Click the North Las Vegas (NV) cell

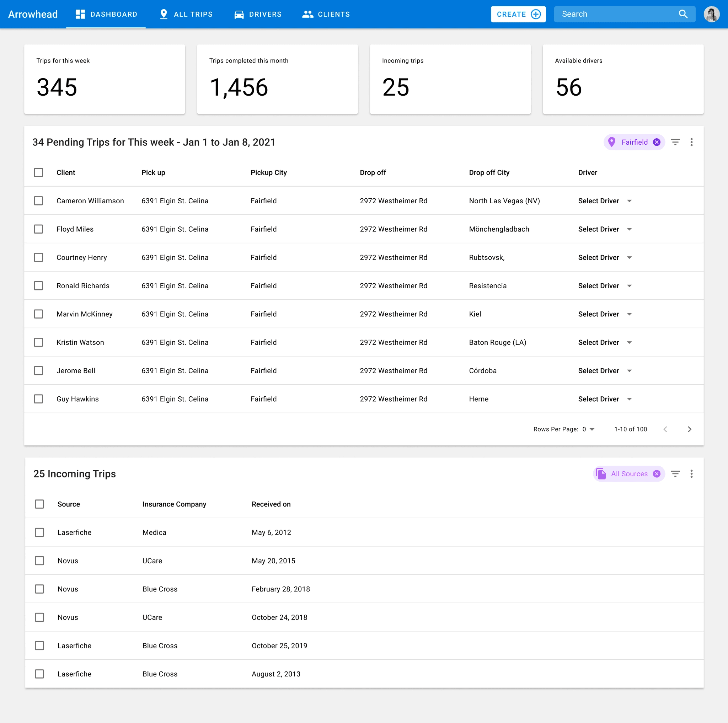pyautogui.click(x=504, y=201)
